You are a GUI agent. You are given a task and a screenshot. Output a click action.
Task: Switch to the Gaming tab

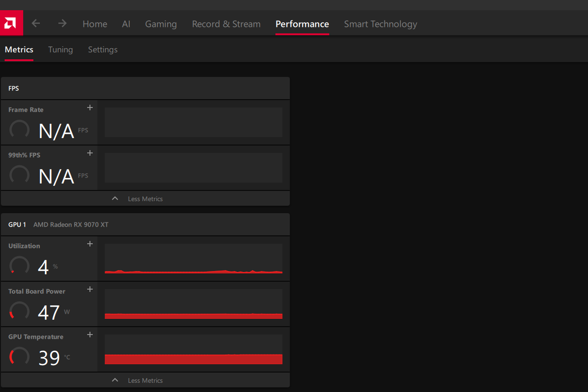point(161,24)
